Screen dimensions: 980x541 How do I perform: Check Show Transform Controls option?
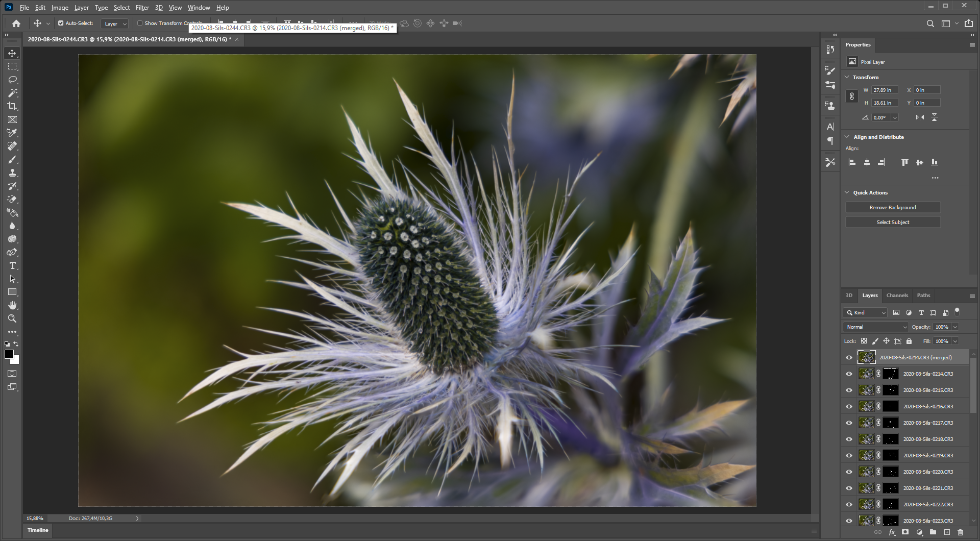pos(140,23)
